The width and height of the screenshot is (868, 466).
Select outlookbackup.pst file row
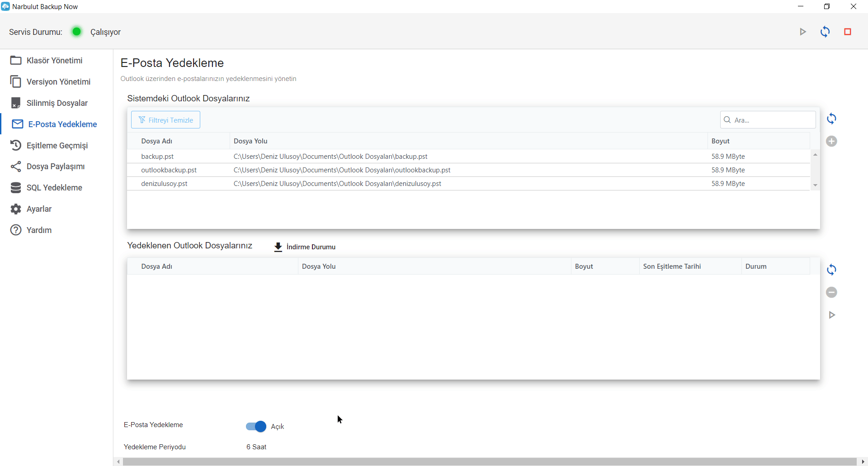[x=468, y=170]
